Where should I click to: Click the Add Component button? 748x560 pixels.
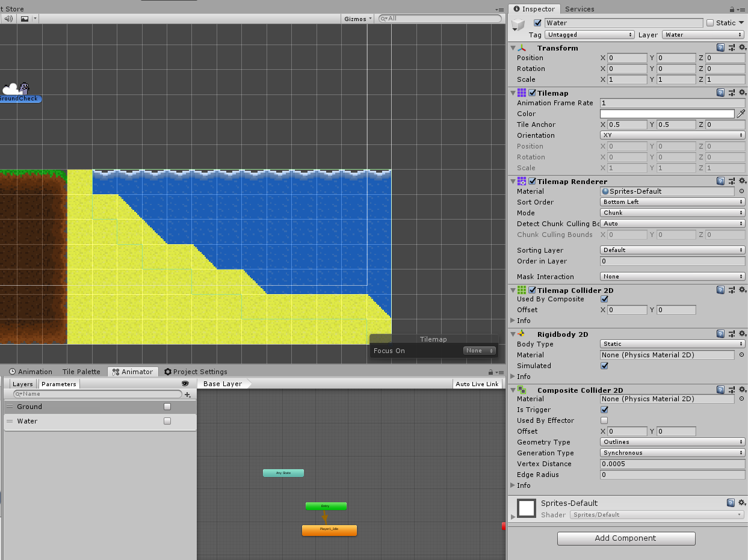tap(626, 538)
